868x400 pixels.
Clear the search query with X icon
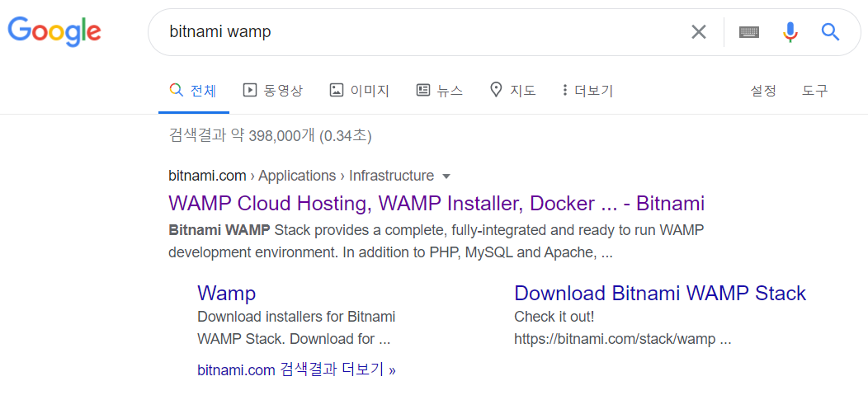tap(699, 32)
